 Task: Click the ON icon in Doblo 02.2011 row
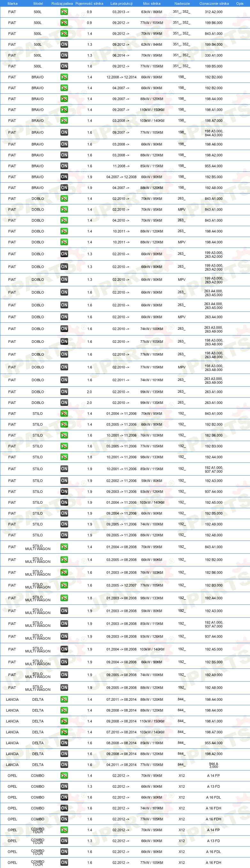[64, 380]
